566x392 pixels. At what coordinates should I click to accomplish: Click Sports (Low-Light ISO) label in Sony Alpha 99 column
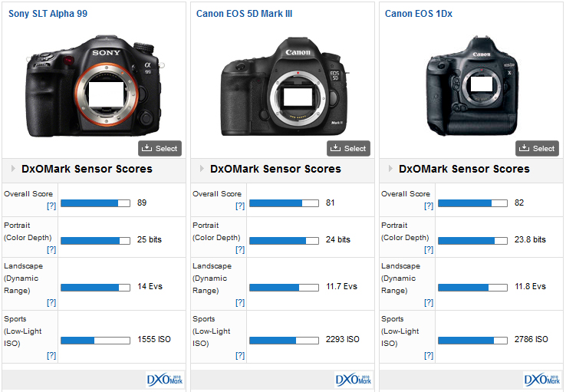pos(23,331)
